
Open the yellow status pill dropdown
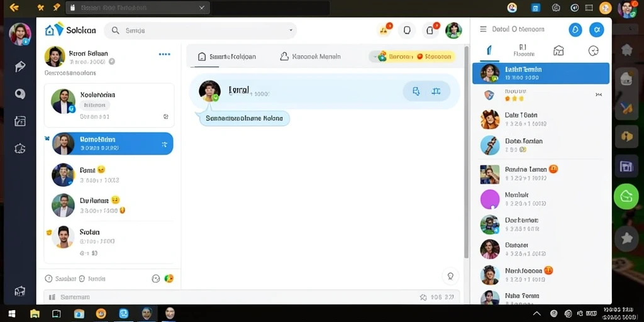click(412, 57)
